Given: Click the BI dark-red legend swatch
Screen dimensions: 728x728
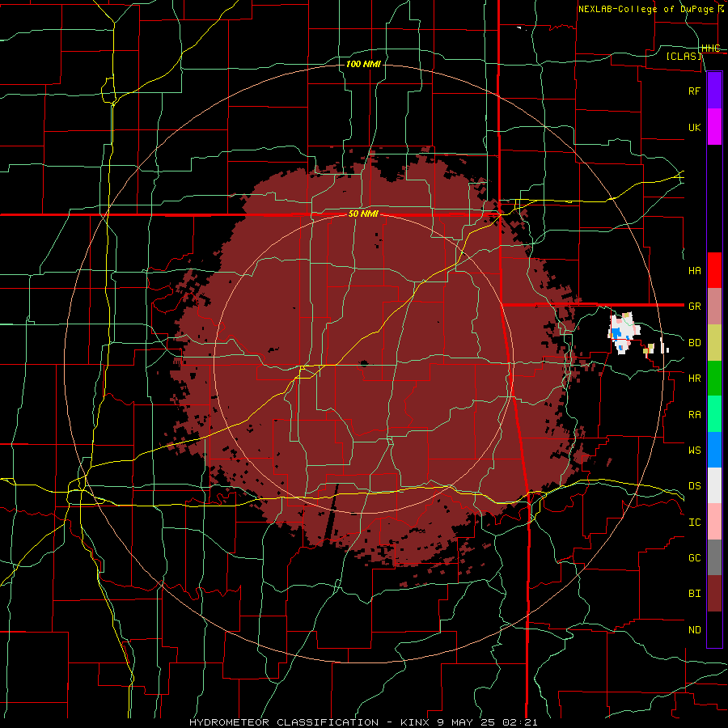Looking at the screenshot, I should tap(714, 594).
